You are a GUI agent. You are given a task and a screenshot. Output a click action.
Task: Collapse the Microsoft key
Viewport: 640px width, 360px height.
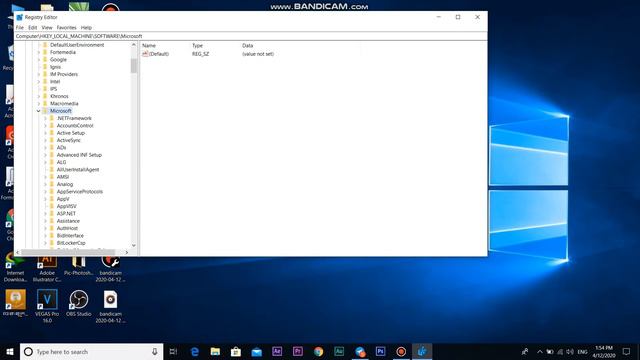[x=39, y=111]
